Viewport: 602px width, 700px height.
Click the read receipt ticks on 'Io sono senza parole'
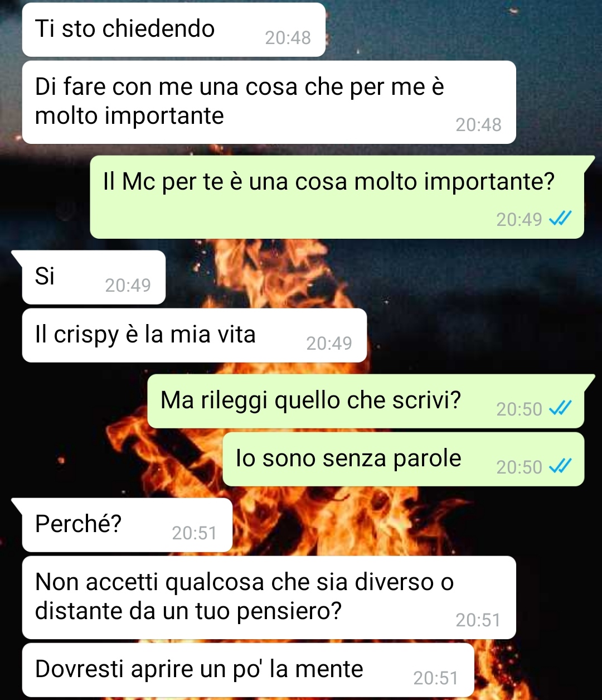560,466
